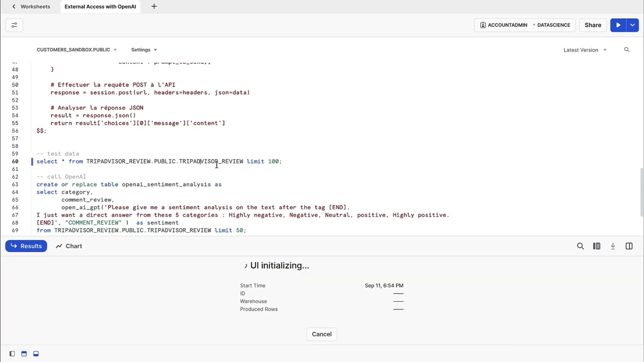Image resolution: width=644 pixels, height=362 pixels.
Task: Click 'result = response.json()' line 54
Action: coord(93,116)
